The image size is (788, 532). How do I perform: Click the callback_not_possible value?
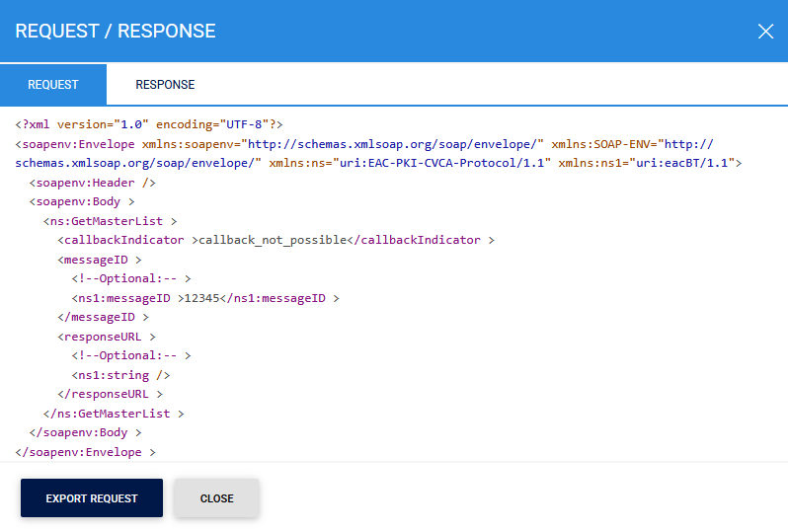[273, 240]
